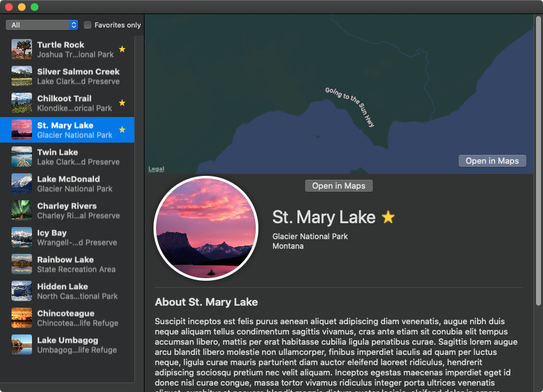Click the green zoom window button
This screenshot has height=392, width=543.
tap(35, 7)
